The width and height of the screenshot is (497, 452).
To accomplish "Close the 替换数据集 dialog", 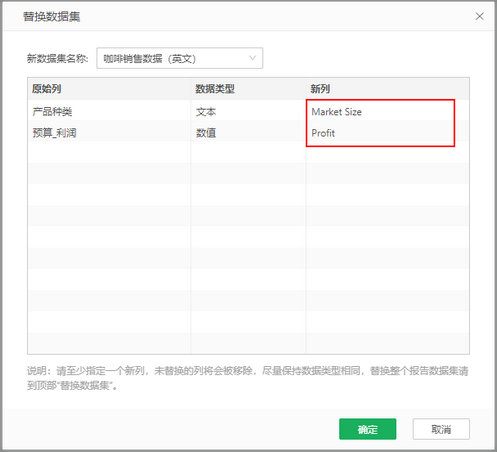I will (x=479, y=16).
